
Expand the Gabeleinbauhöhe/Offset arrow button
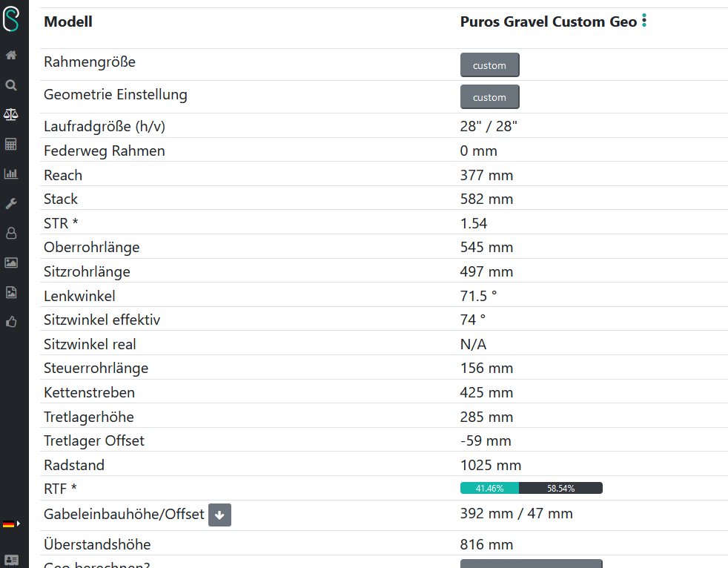(219, 515)
